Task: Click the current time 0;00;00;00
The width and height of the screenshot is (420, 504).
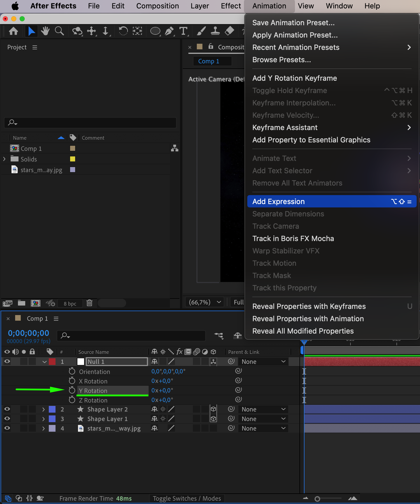Action: (28, 333)
